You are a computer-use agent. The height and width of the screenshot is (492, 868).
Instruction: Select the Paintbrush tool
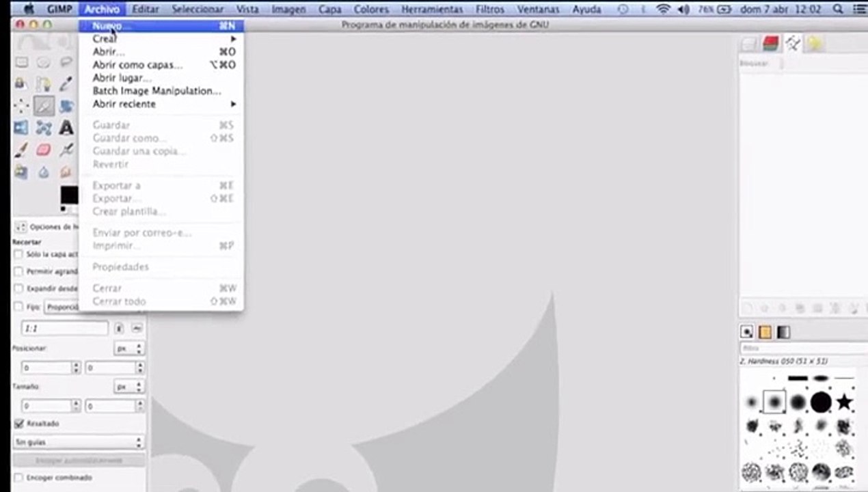point(22,150)
